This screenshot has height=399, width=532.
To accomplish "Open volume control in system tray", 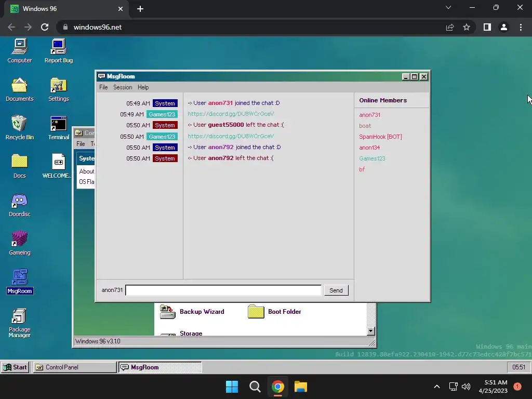I will [x=466, y=387].
